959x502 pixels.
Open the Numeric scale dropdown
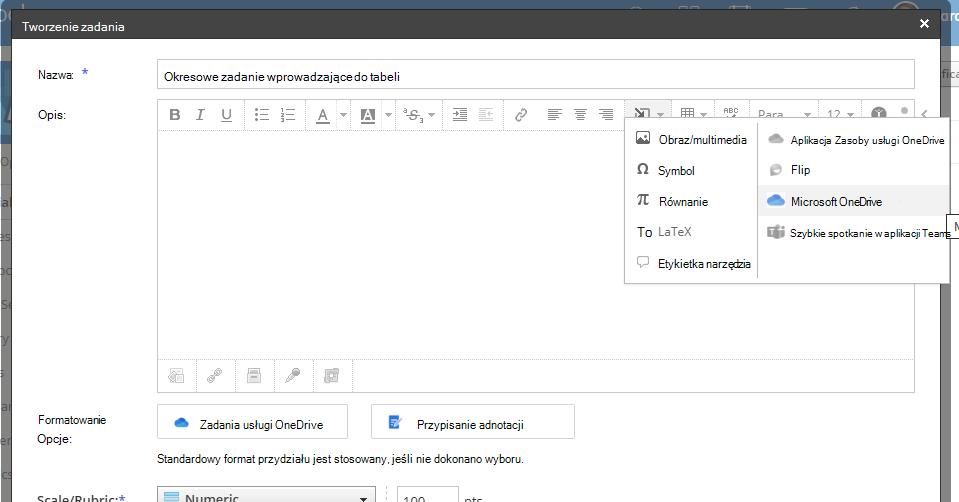point(266,495)
